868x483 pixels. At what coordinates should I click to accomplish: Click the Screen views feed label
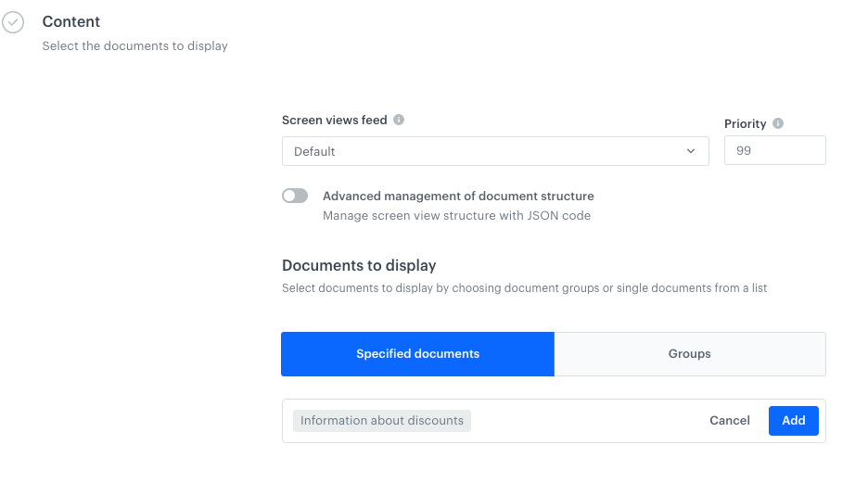coord(335,120)
